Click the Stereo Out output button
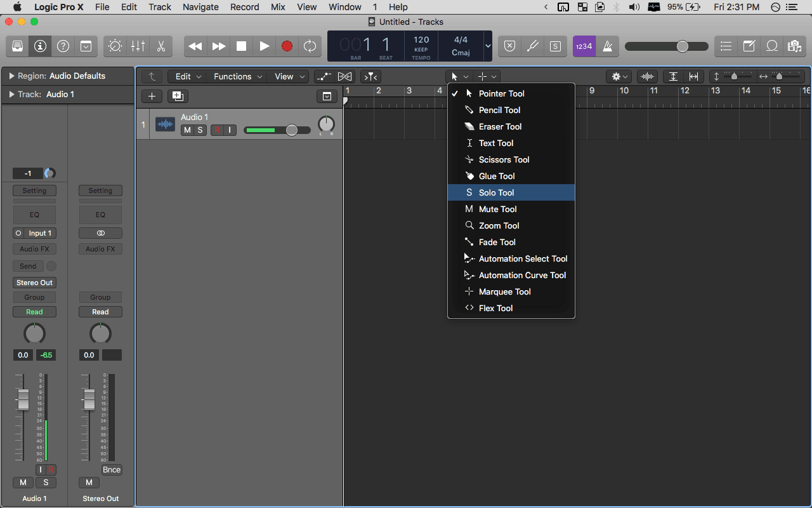The height and width of the screenshot is (508, 812). point(34,283)
